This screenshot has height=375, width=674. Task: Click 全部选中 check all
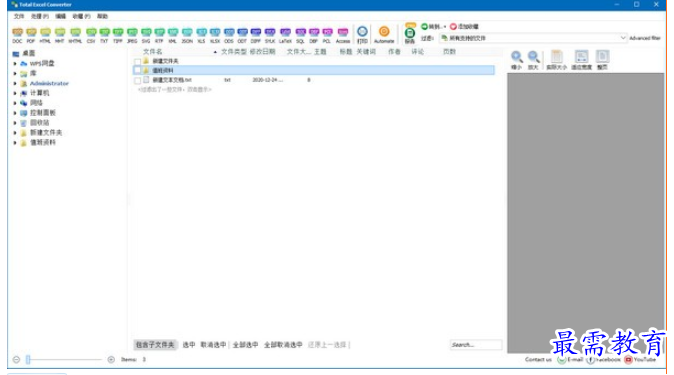pos(245,345)
